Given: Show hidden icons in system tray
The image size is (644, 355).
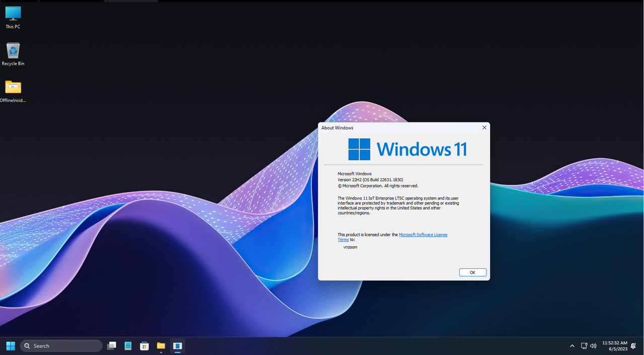Looking at the screenshot, I should pyautogui.click(x=572, y=346).
